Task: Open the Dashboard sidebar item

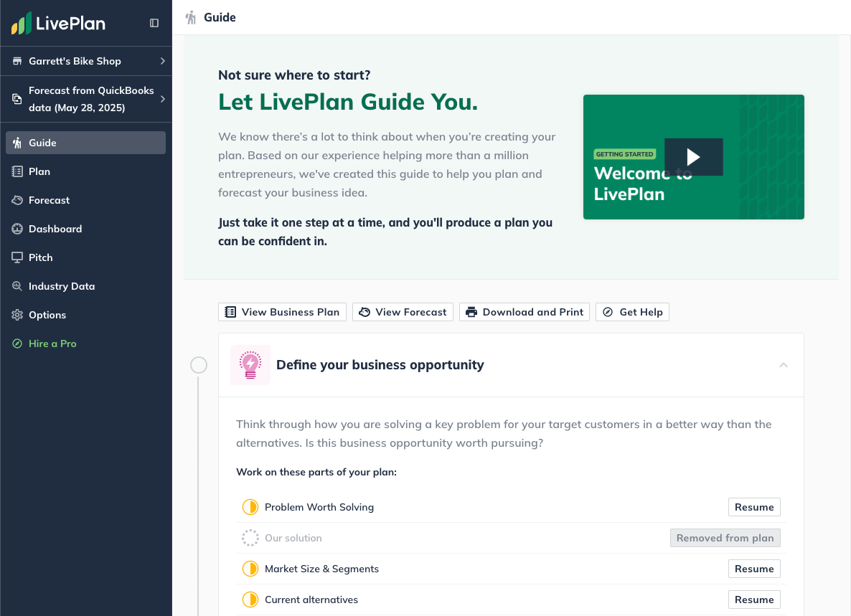Action: tap(86, 229)
